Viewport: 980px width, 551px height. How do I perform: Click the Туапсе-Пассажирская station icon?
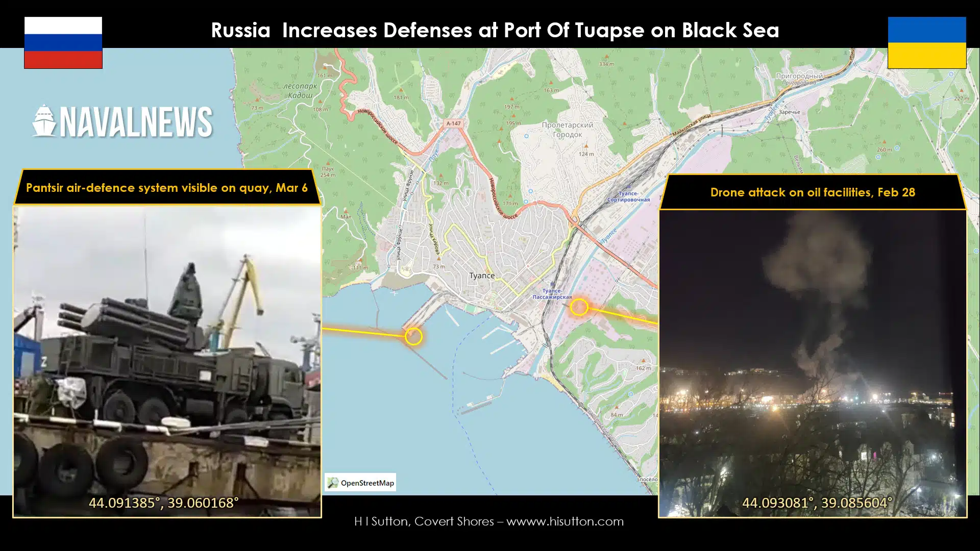point(552,285)
